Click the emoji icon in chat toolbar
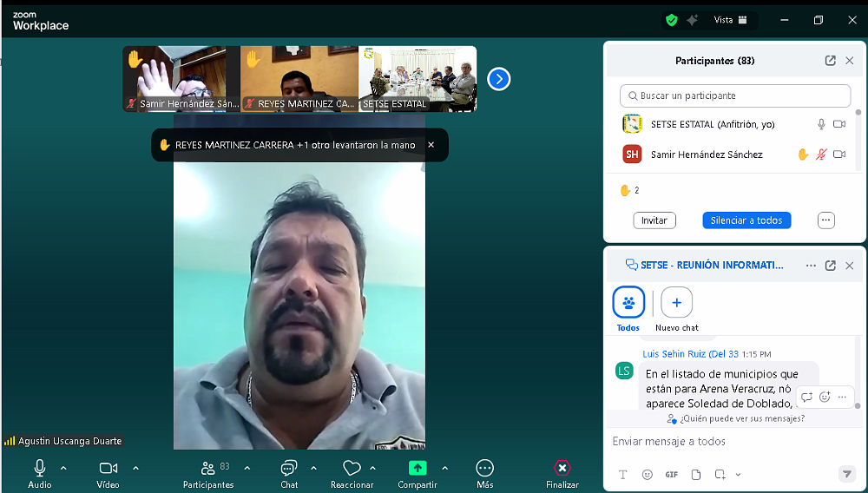 click(x=648, y=475)
